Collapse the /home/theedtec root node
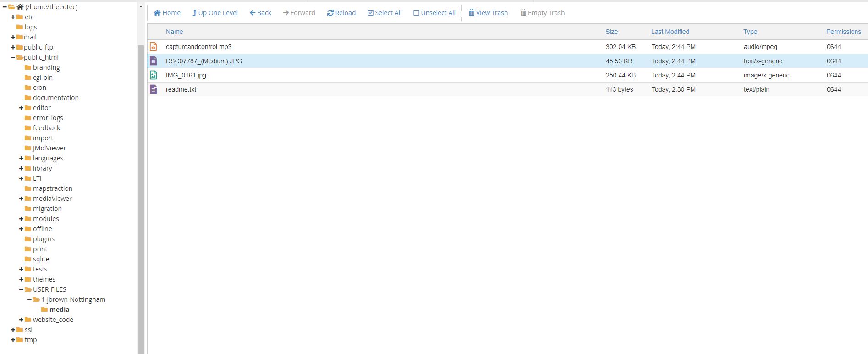 tap(5, 7)
